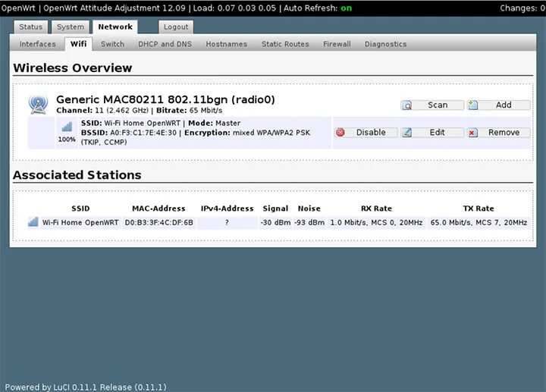Image resolution: width=546 pixels, height=392 pixels.
Task: Click the radio0 wireless antenna icon
Action: 39,105
